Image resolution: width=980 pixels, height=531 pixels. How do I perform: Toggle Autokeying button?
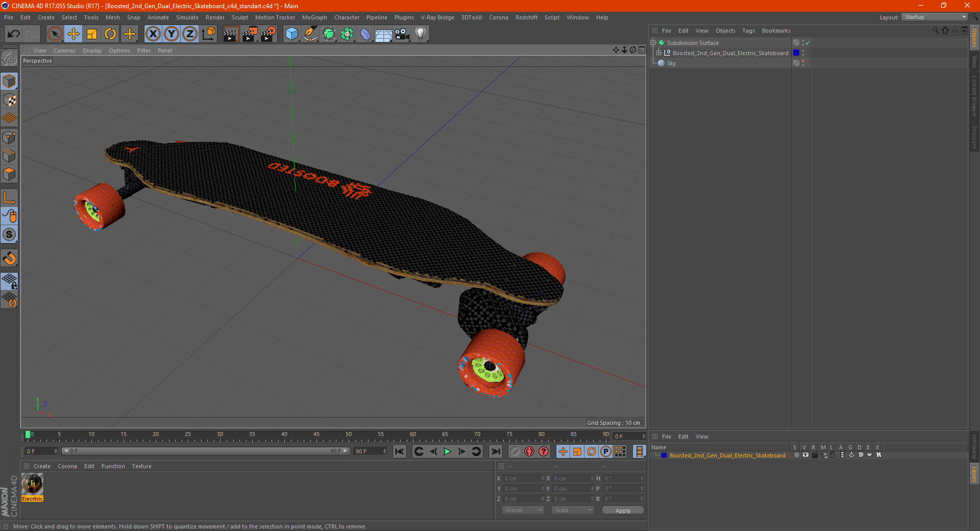coord(529,451)
